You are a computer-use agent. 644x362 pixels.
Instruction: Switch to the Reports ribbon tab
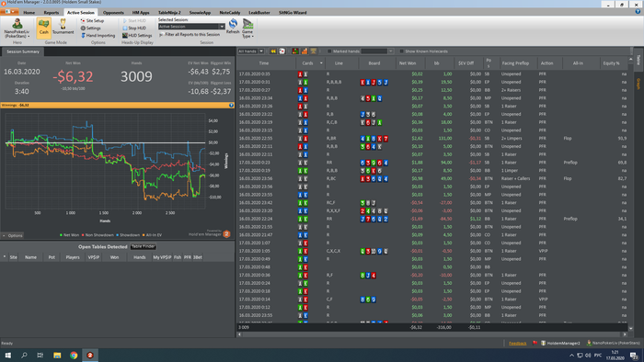click(52, 13)
